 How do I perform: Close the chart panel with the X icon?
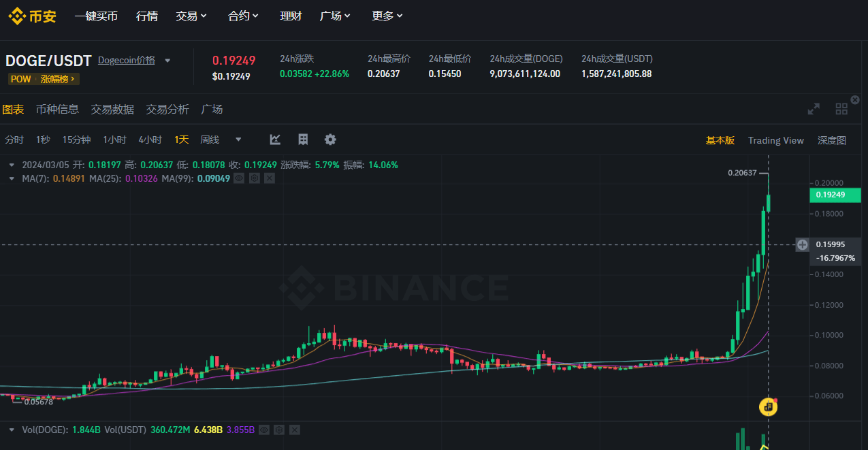pyautogui.click(x=856, y=100)
